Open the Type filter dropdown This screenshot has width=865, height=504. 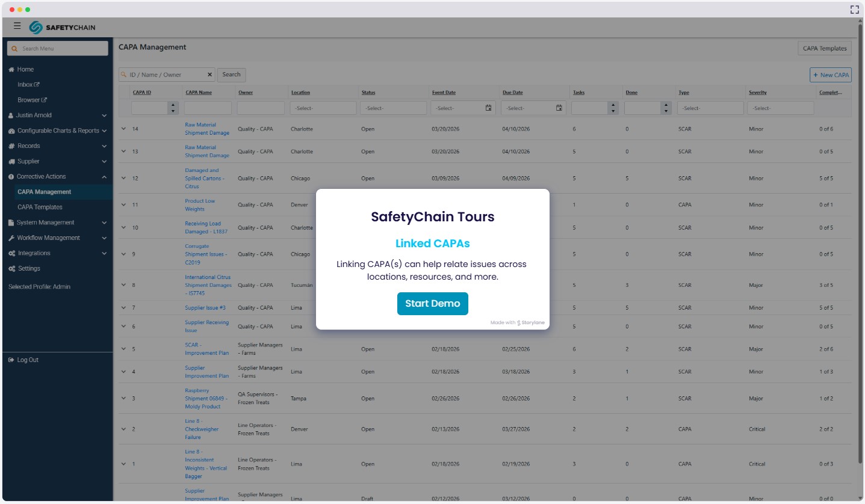710,108
